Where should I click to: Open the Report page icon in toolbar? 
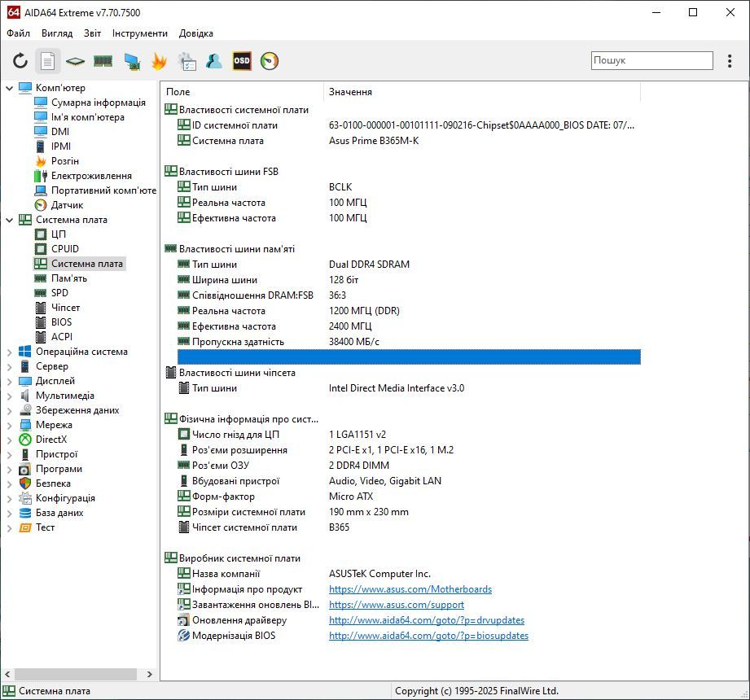[48, 61]
